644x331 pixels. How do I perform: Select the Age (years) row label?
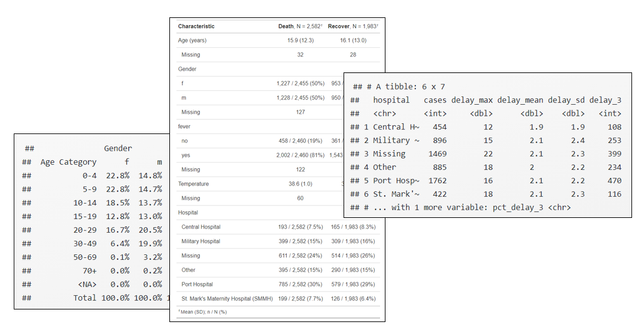coord(192,40)
